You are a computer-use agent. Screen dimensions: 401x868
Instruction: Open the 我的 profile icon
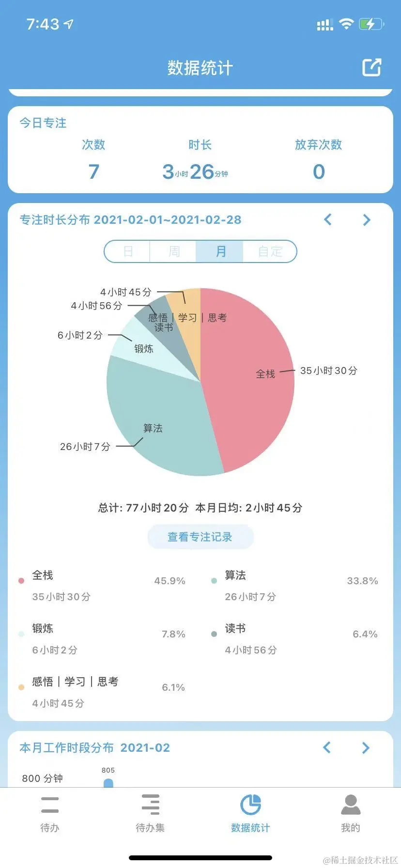tap(351, 804)
